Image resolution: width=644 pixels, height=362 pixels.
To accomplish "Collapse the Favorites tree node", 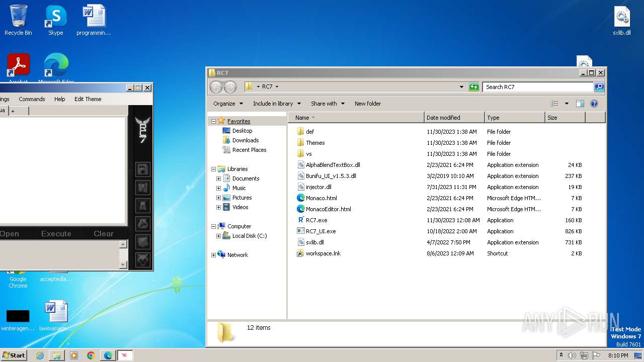I will (213, 121).
